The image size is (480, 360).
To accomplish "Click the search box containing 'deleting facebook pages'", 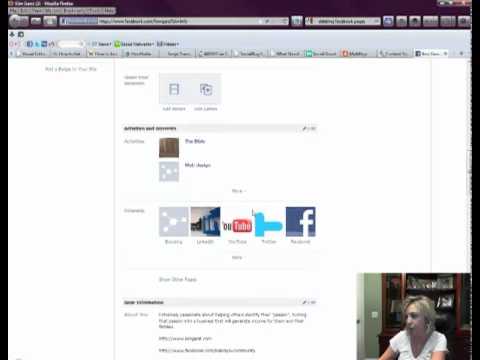I will pos(342,21).
